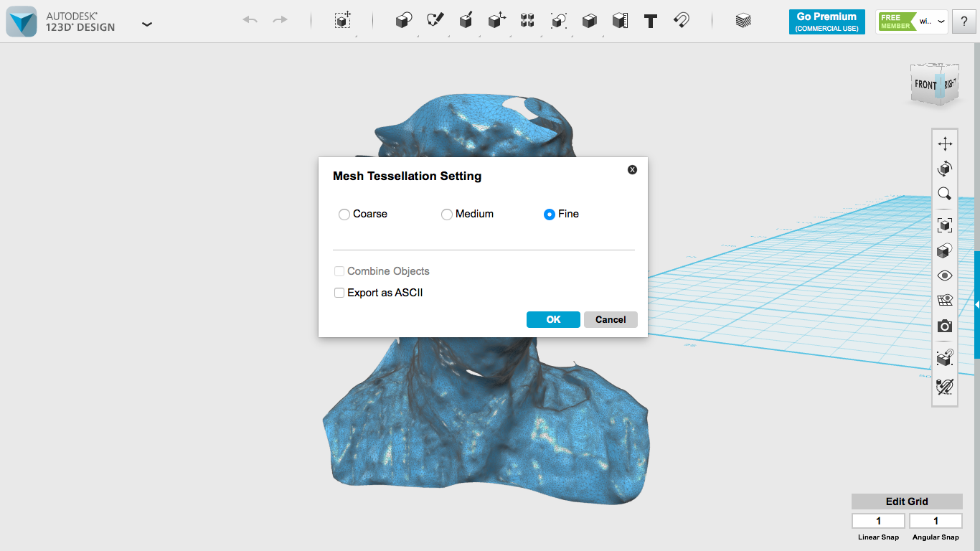Screen dimensions: 980x551
Task: Select the Medium tessellation option
Action: click(447, 215)
